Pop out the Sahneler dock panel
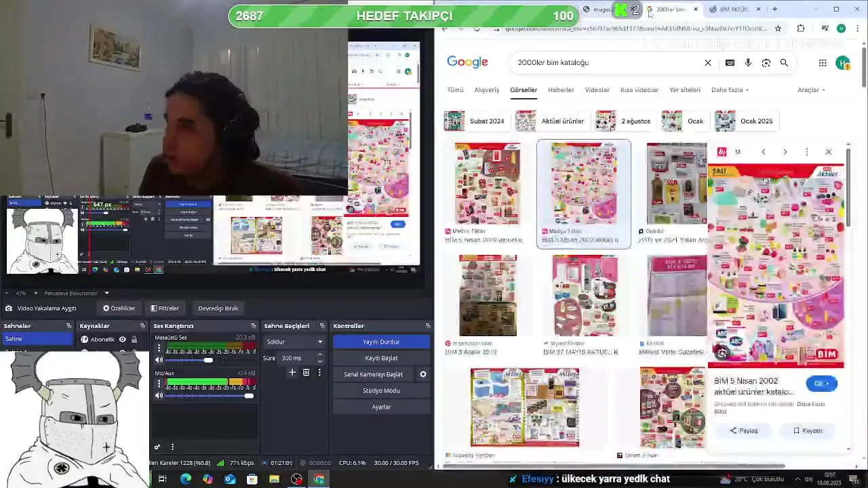Viewport: 868px width, 488px height. tap(68, 326)
